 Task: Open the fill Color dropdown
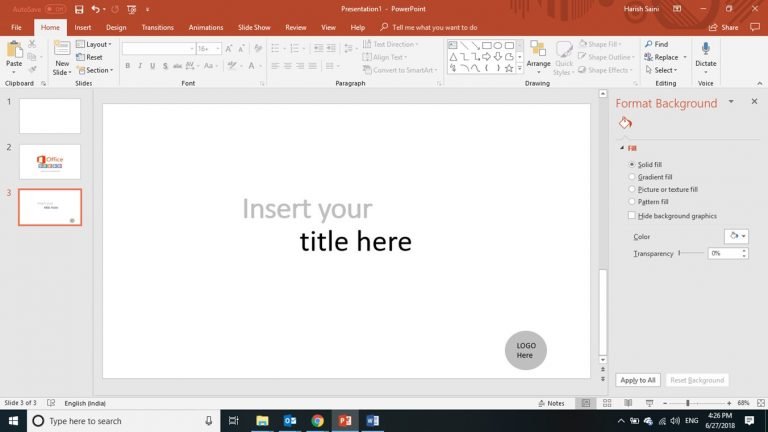tap(736, 236)
